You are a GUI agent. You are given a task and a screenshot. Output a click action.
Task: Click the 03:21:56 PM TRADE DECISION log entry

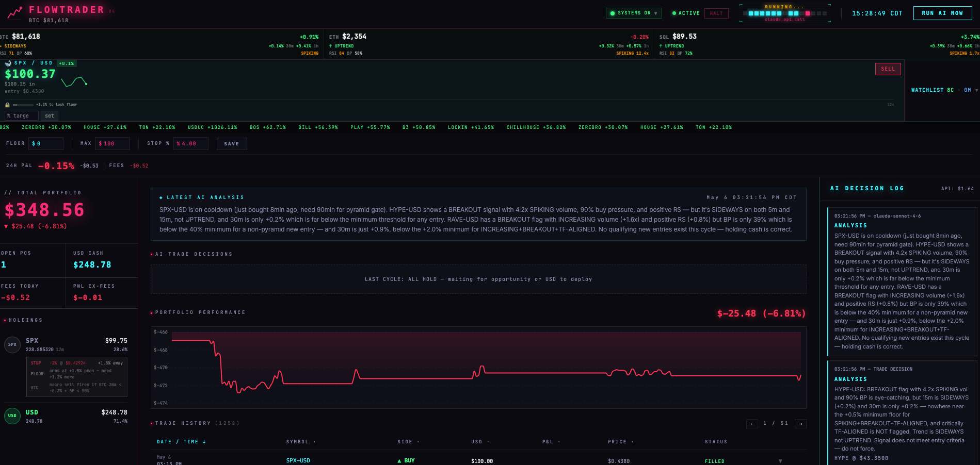click(902, 413)
